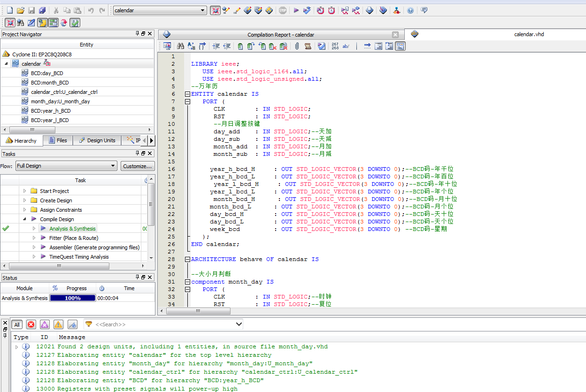Click the Customize... button in Tasks panel
The image size is (586, 392).
click(x=138, y=166)
